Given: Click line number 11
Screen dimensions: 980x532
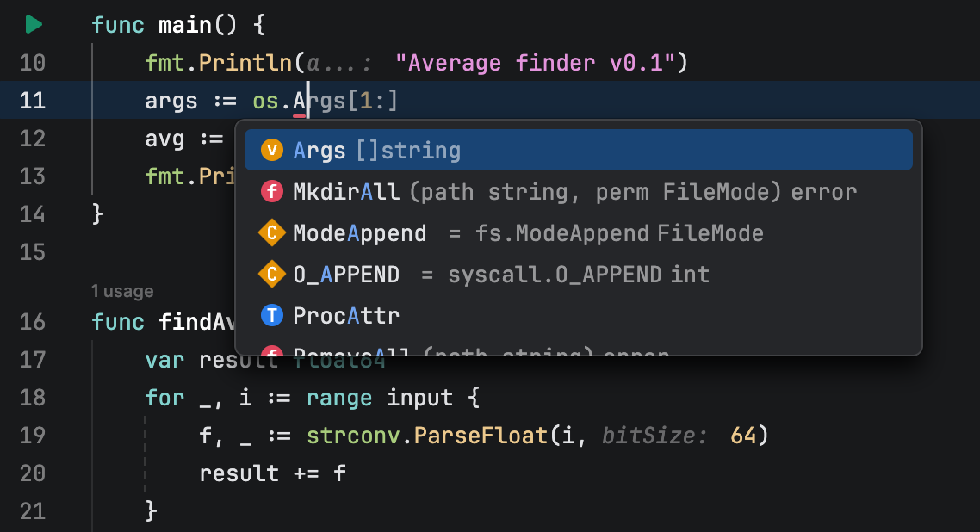Looking at the screenshot, I should coord(33,100).
